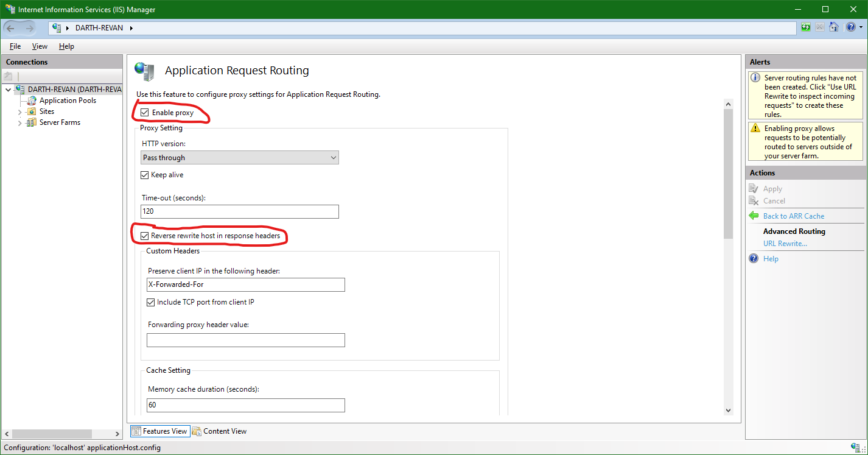Expand the Sites tree node

coord(19,111)
